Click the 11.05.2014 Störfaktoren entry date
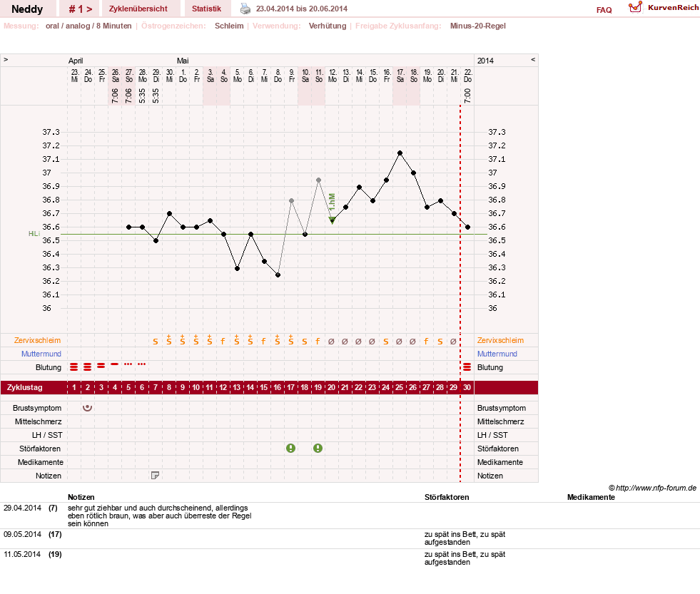The height and width of the screenshot is (594, 700). coord(22,554)
